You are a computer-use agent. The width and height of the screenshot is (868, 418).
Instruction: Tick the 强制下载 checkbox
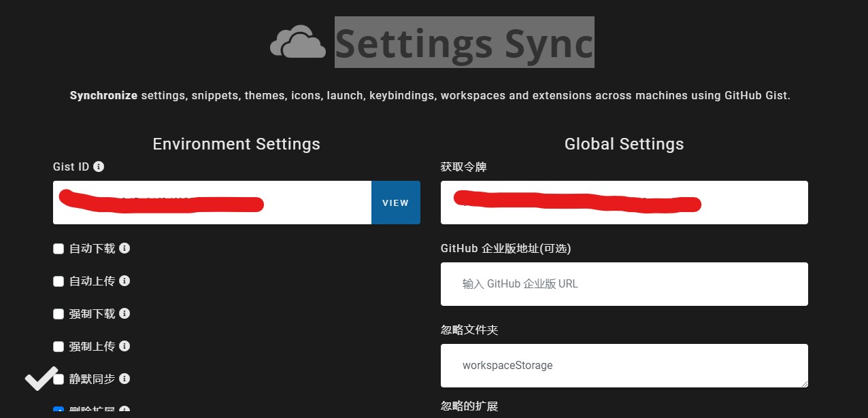click(59, 314)
